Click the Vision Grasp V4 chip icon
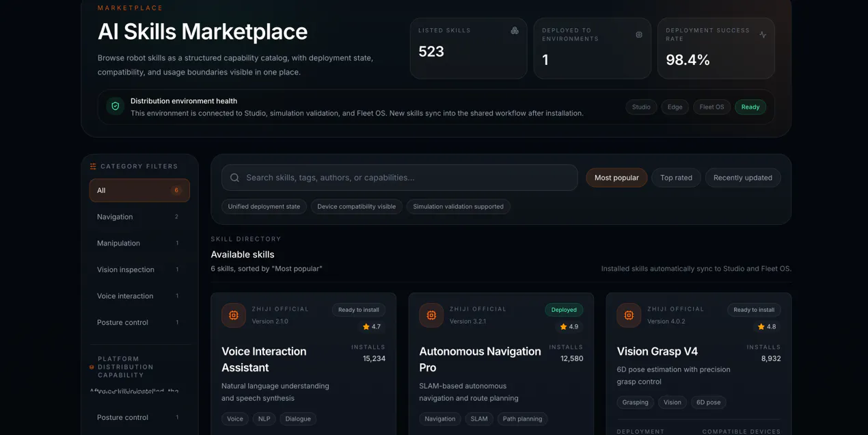 point(629,315)
